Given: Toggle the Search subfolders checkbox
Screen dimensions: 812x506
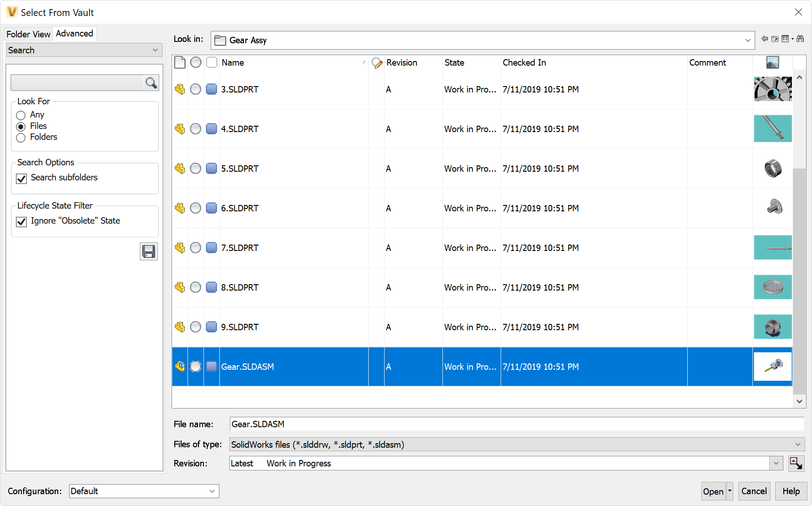Looking at the screenshot, I should 21,179.
